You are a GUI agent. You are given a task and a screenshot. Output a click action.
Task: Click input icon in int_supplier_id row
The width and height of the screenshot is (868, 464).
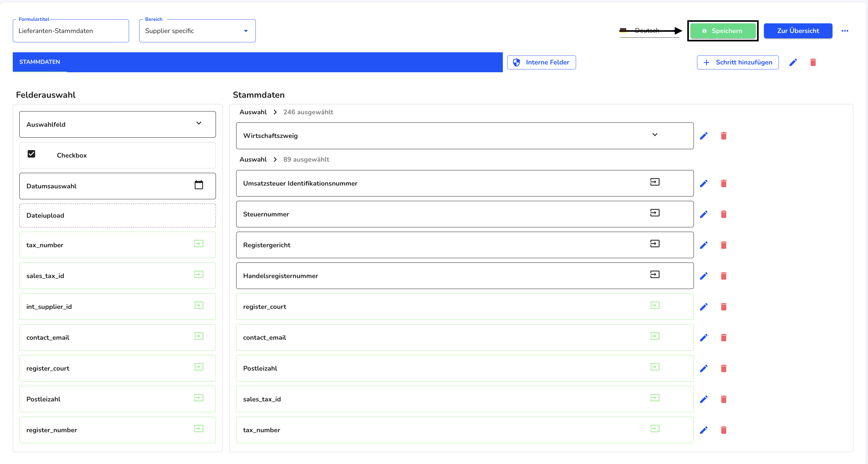199,305
